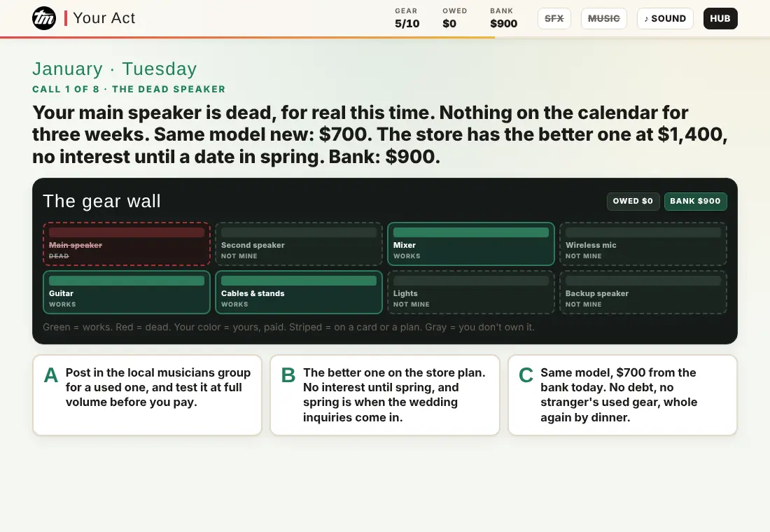Click the gear wall color legend text
This screenshot has height=532, width=770.
(288, 327)
